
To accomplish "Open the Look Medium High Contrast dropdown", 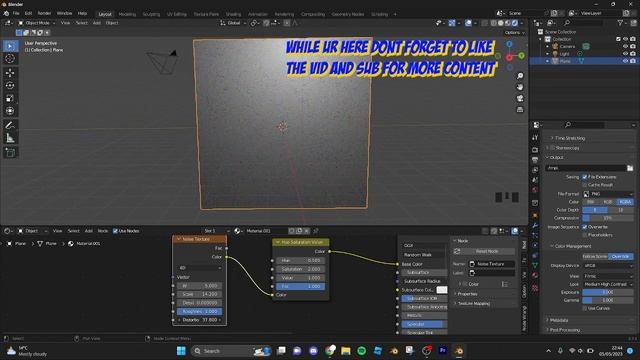I will (x=608, y=284).
